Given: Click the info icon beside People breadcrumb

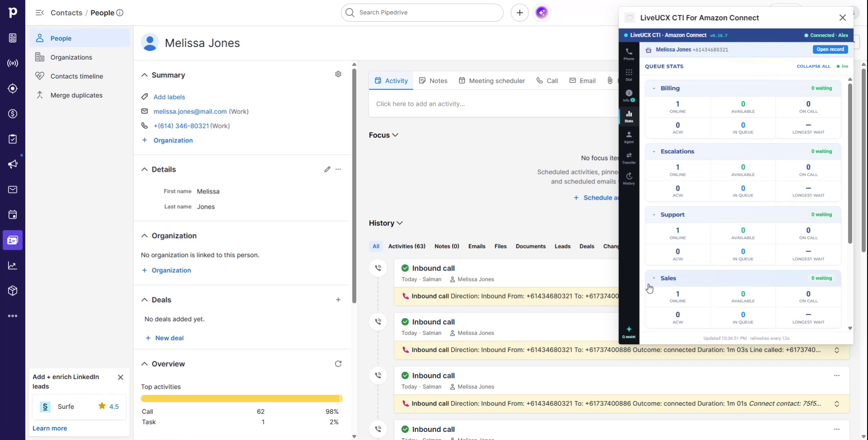Looking at the screenshot, I should tap(120, 13).
